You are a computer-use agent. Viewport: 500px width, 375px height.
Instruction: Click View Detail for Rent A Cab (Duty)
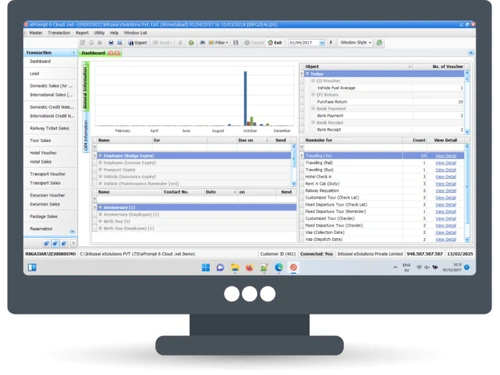(x=446, y=184)
